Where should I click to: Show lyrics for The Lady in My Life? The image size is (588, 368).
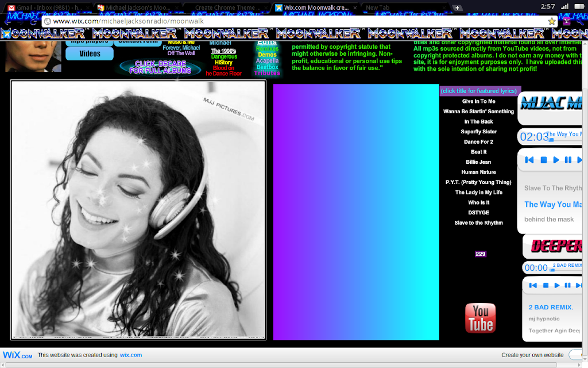coord(478,193)
